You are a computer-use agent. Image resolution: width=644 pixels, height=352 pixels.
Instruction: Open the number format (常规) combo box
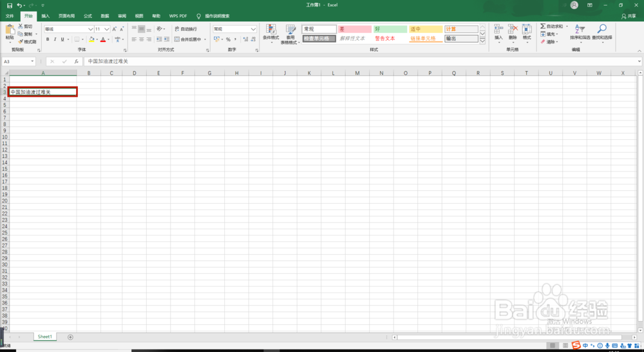point(234,29)
